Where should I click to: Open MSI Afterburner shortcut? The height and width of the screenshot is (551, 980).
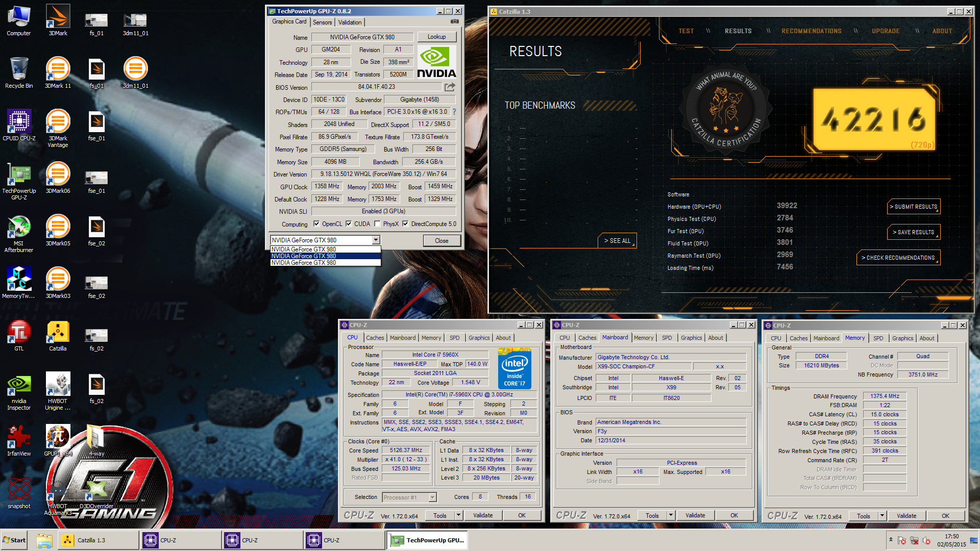pos(19,234)
